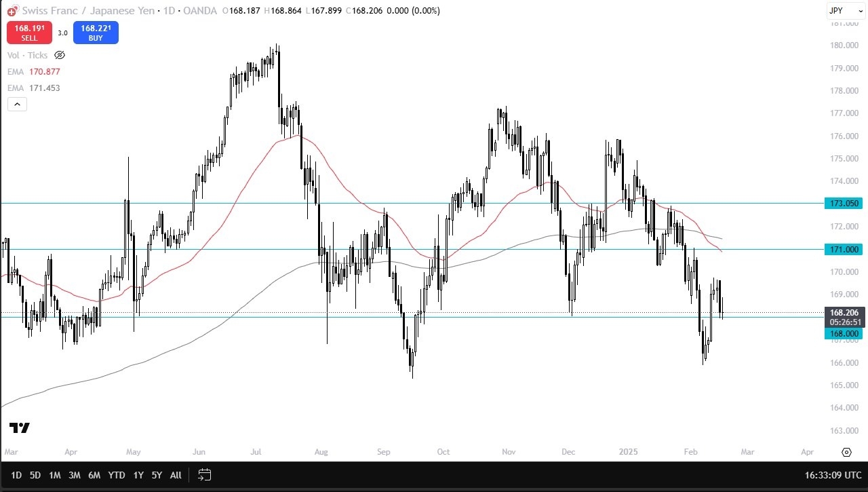
Task: Open the go-to-date calendar icon
Action: (205, 474)
